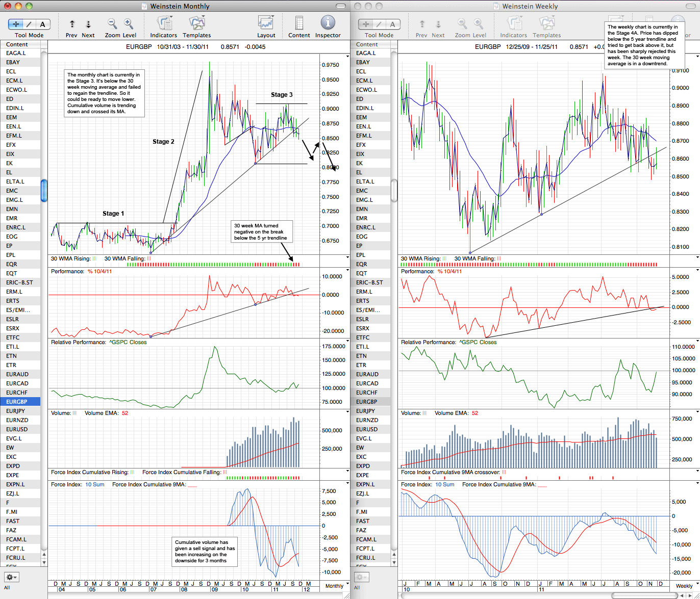Click 'Force Index Cumulative 9MA crossover' legend in Weekly
Image resolution: width=700 pixels, height=599 pixels.
(454, 472)
